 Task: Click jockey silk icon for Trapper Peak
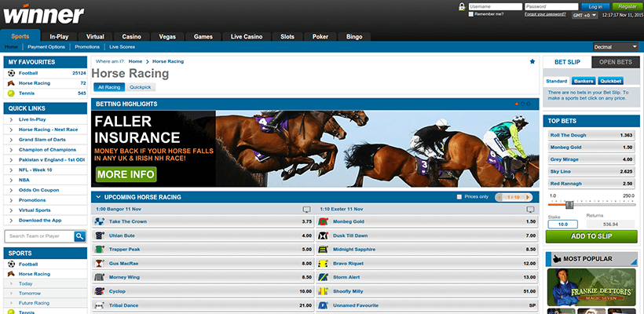point(99,249)
